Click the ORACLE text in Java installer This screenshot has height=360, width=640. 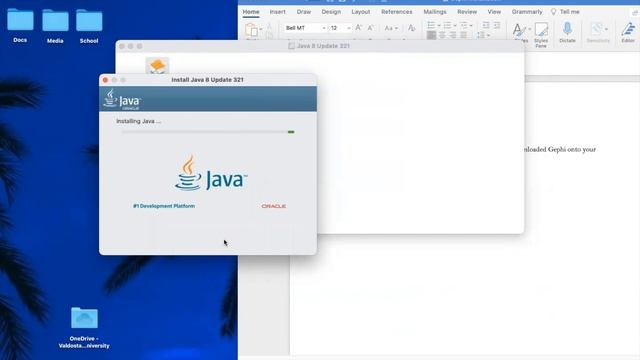click(273, 206)
